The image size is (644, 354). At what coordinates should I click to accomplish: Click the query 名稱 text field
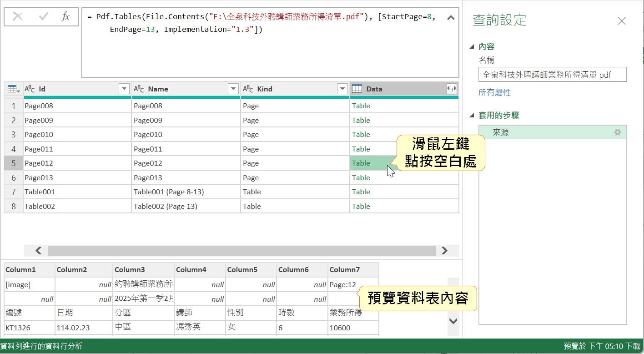[552, 75]
